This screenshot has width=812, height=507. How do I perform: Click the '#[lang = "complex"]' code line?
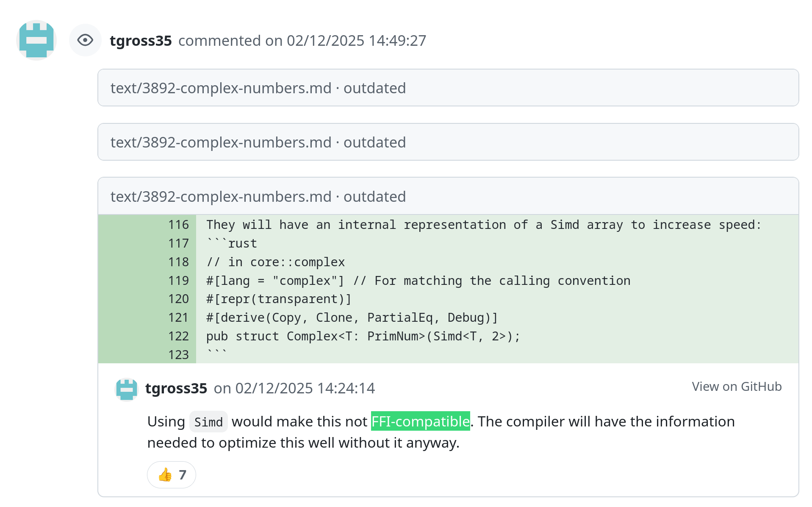pyautogui.click(x=418, y=281)
